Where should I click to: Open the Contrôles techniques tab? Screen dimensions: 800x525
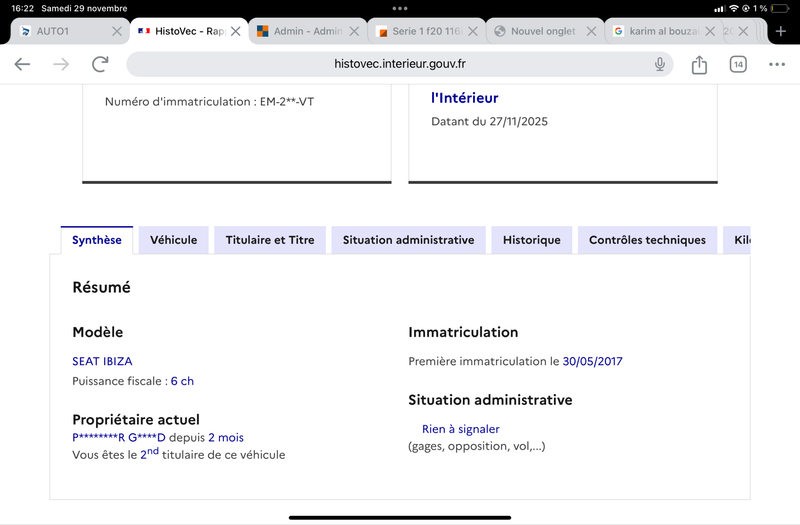647,240
